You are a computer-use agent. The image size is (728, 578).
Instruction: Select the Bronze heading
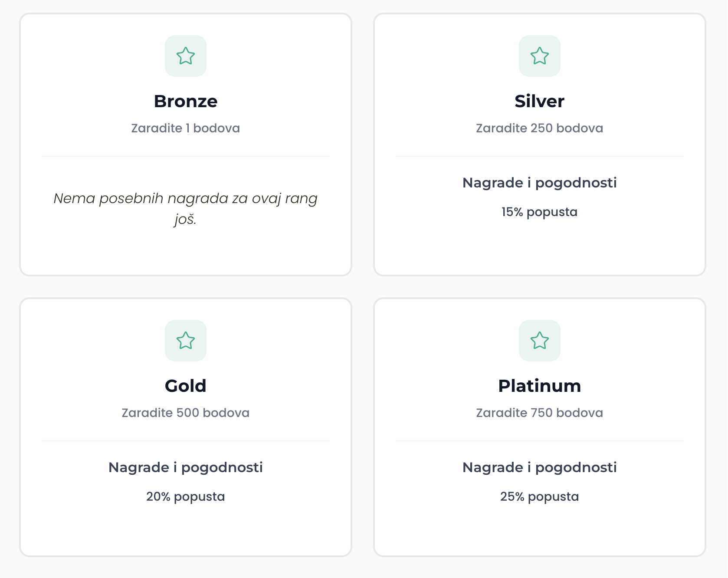click(x=186, y=101)
